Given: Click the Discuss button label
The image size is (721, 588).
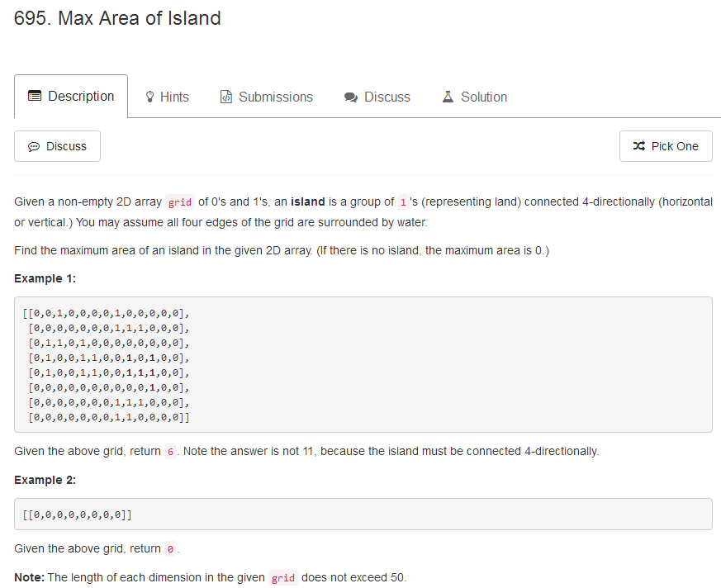Looking at the screenshot, I should [66, 146].
